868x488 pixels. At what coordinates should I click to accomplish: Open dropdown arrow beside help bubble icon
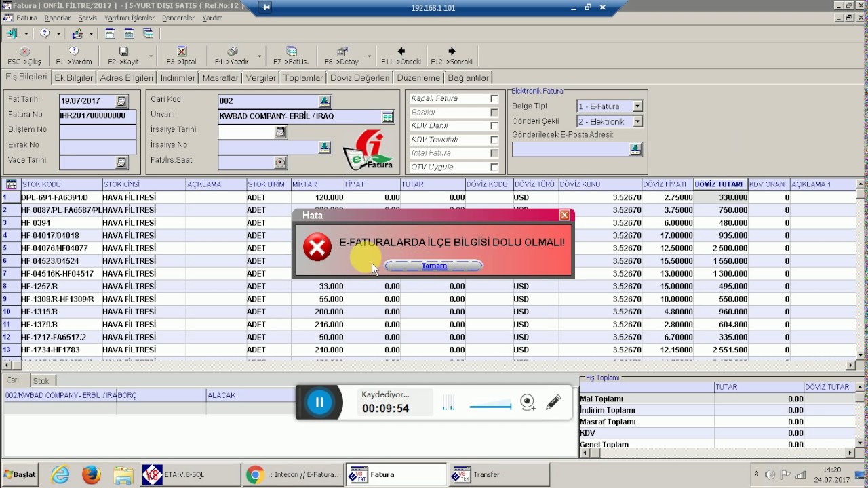[59, 34]
